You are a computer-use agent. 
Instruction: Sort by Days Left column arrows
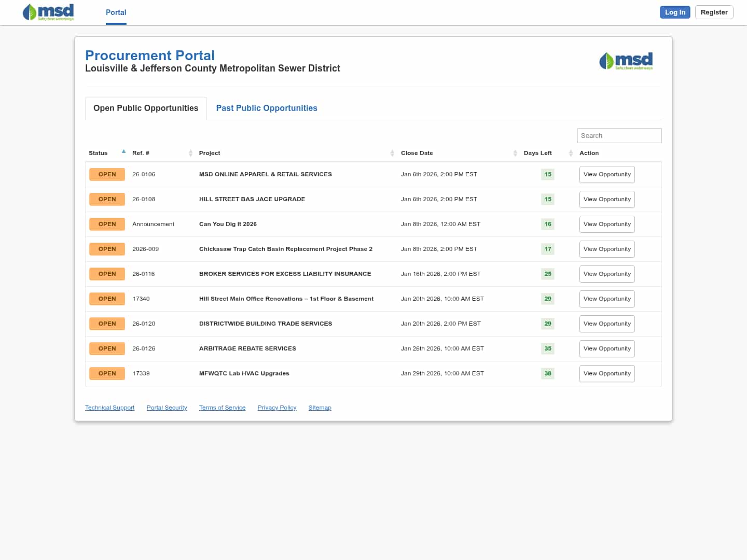pos(571,153)
